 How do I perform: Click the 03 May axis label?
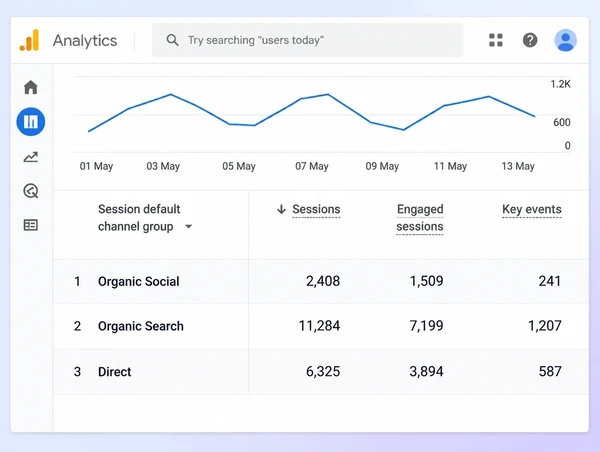pyautogui.click(x=163, y=166)
